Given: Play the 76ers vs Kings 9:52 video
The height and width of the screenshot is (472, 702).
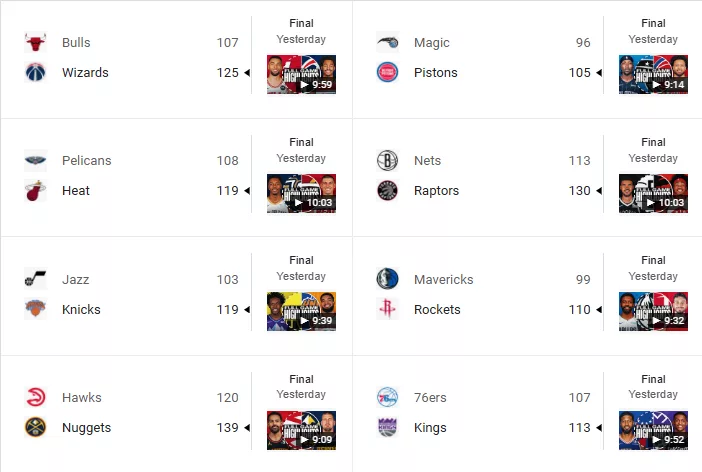Looking at the screenshot, I should (653, 430).
